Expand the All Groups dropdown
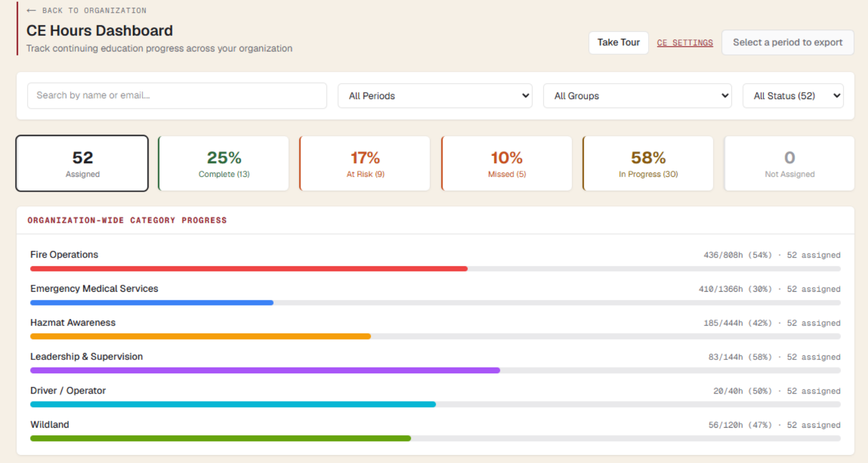 click(x=638, y=96)
